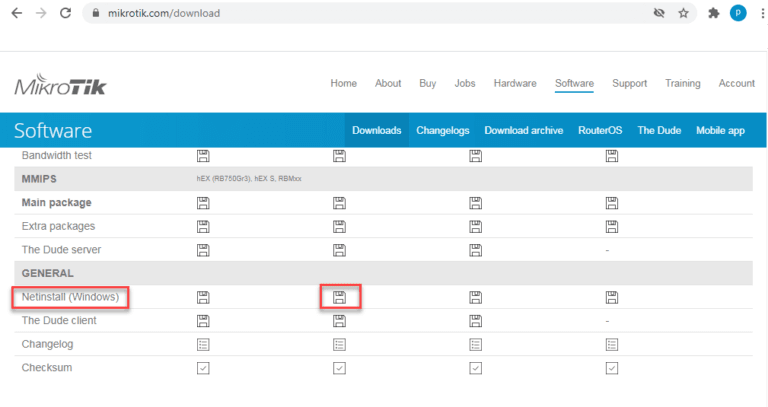
Task: Click the Checksum icon in fourth column
Action: (x=611, y=368)
